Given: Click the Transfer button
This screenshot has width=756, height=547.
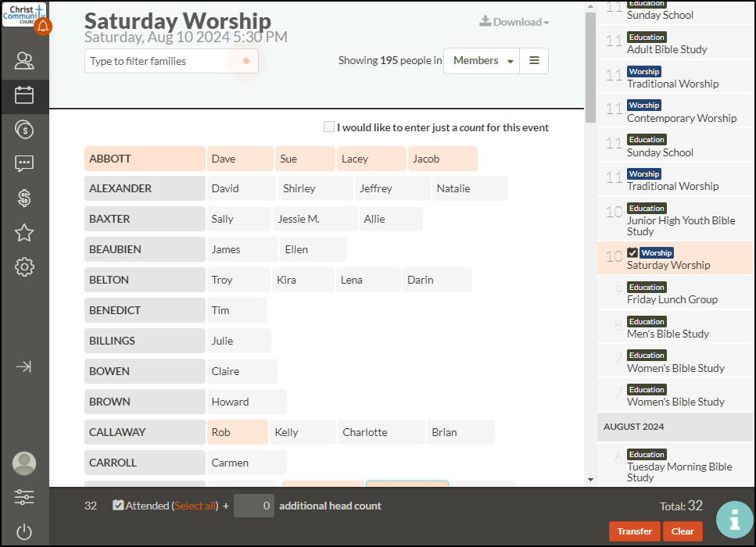Looking at the screenshot, I should (635, 531).
